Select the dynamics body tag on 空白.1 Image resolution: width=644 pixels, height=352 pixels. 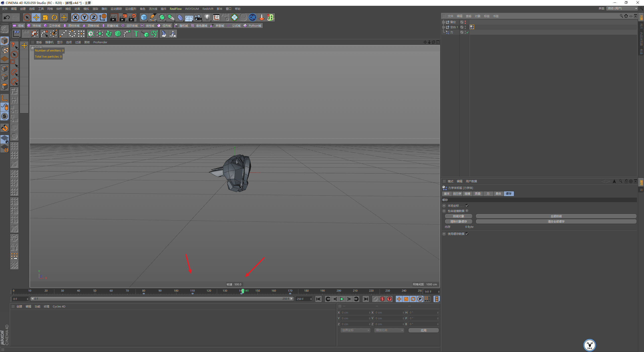tap(472, 27)
